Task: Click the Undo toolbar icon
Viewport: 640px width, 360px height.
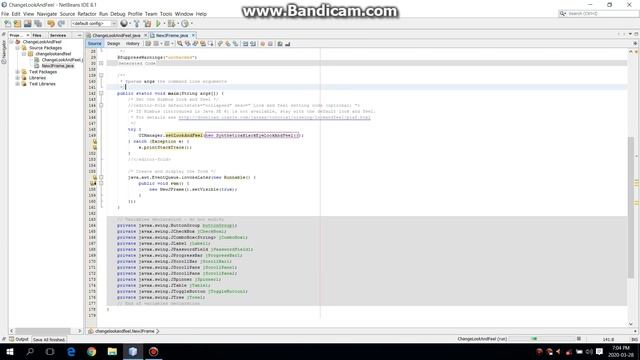Action: [51, 24]
